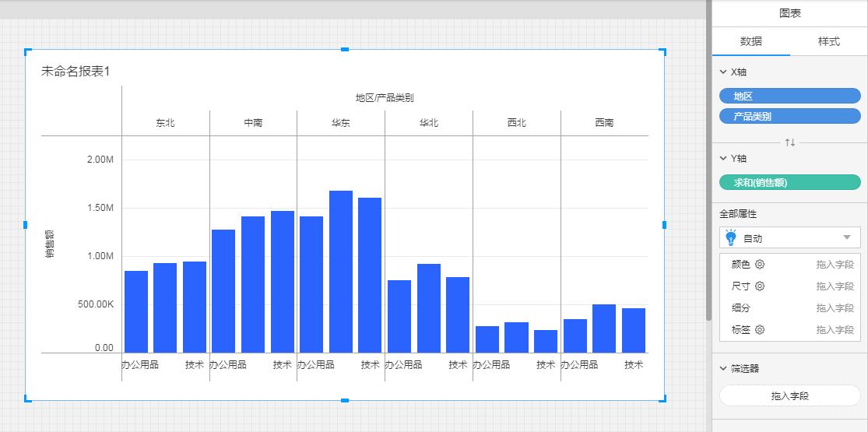
Task: Click the chart title 未命名报表1
Action: 76,72
